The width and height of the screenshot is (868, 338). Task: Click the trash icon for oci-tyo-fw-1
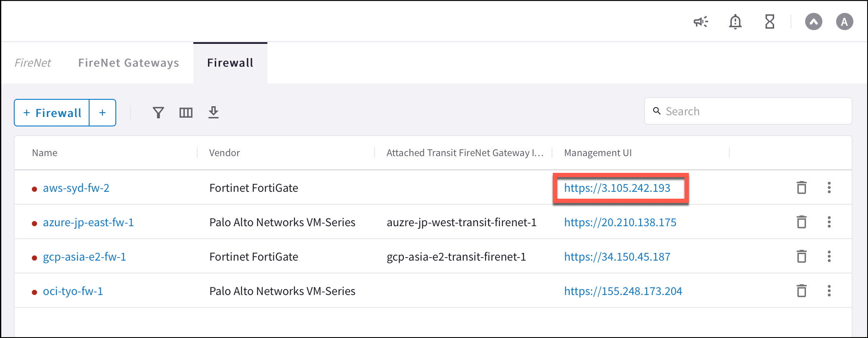pos(802,291)
